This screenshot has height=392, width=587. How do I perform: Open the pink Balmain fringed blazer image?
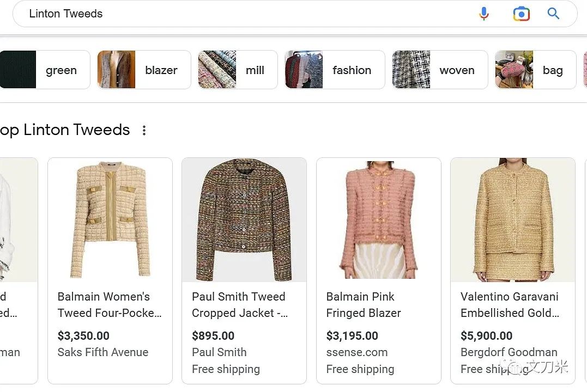coord(378,219)
